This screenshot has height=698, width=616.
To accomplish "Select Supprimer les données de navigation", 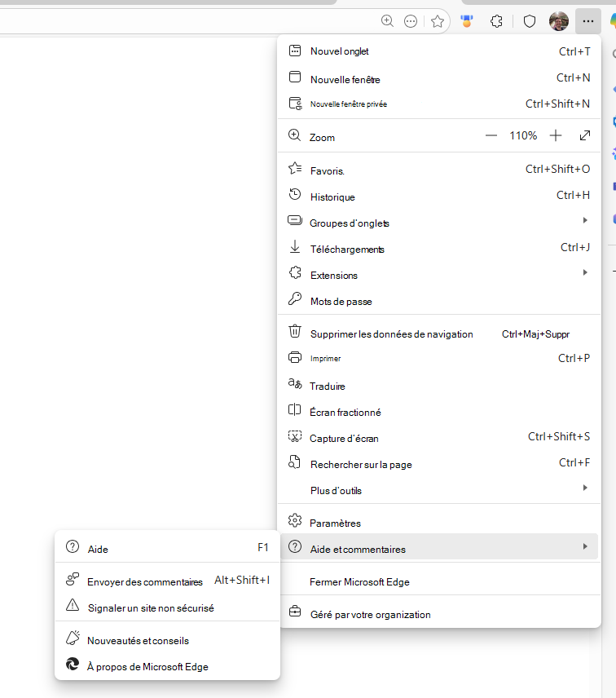I will coord(439,334).
